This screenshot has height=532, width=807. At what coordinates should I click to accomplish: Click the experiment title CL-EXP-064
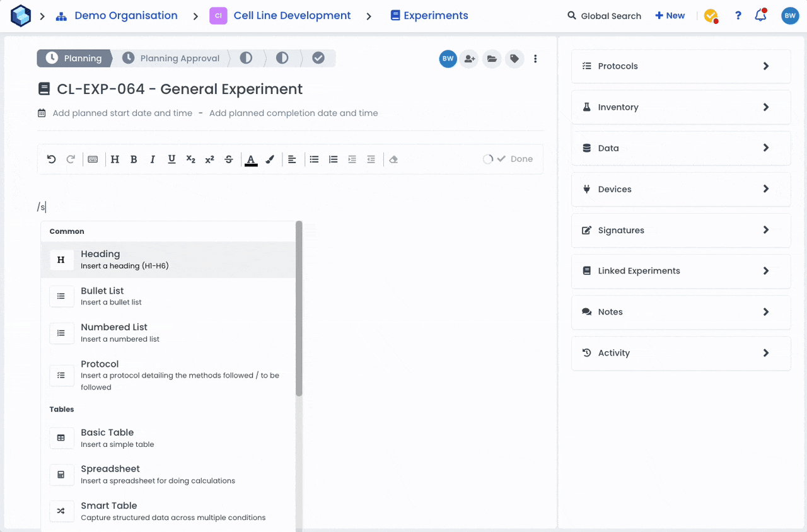(180, 90)
